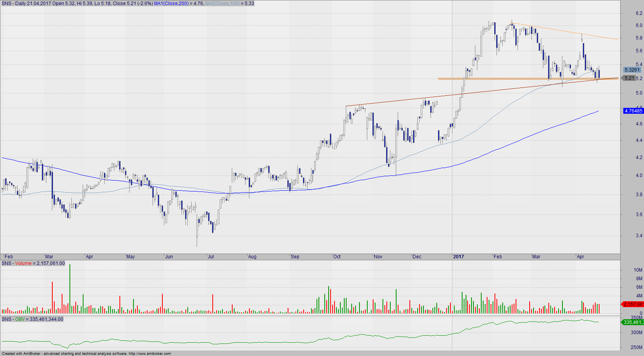The image size is (644, 356).
Task: Click the 5.3261 MA2 value tag
Action: (x=632, y=70)
